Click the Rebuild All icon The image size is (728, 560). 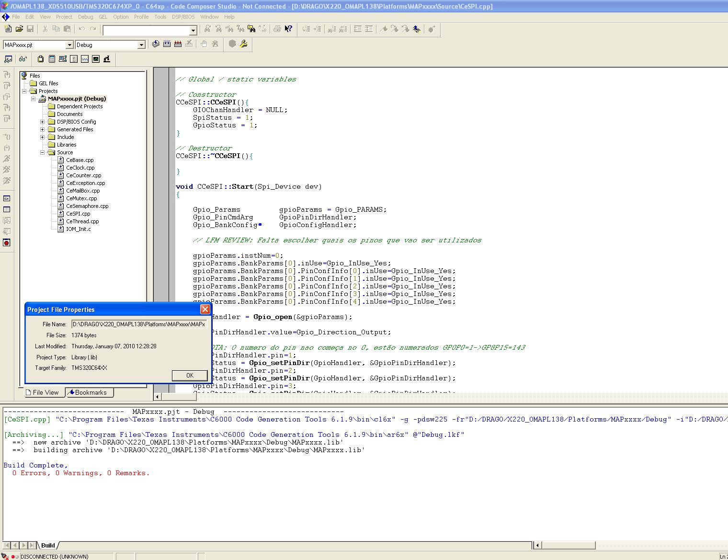tap(178, 45)
